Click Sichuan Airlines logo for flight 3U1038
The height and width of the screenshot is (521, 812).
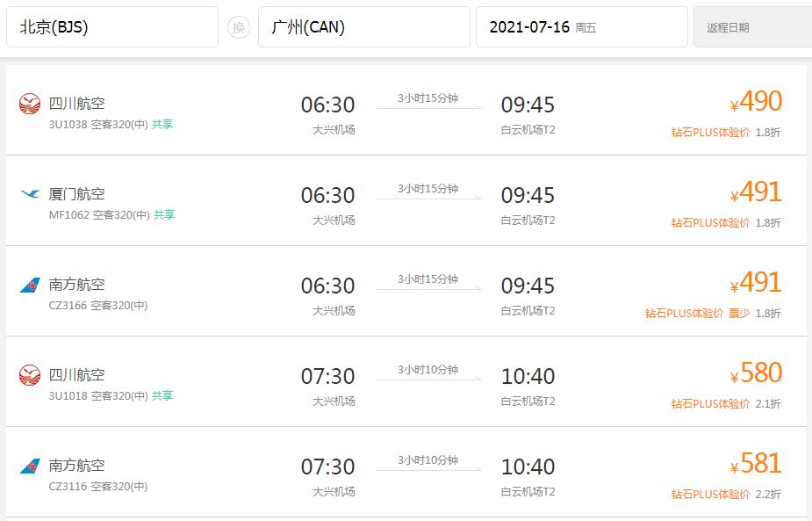coord(30,104)
